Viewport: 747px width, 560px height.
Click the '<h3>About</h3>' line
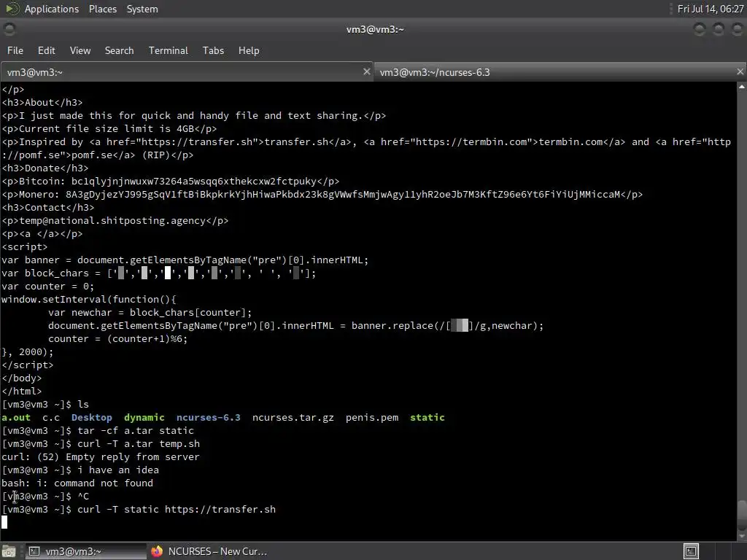pos(42,103)
